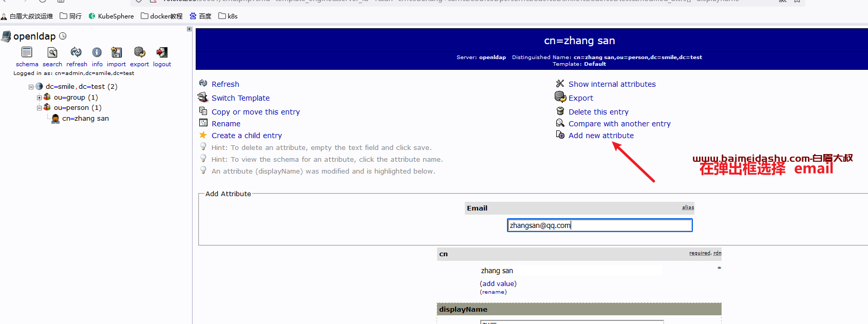Click the Refresh icon in entry actions

203,83
